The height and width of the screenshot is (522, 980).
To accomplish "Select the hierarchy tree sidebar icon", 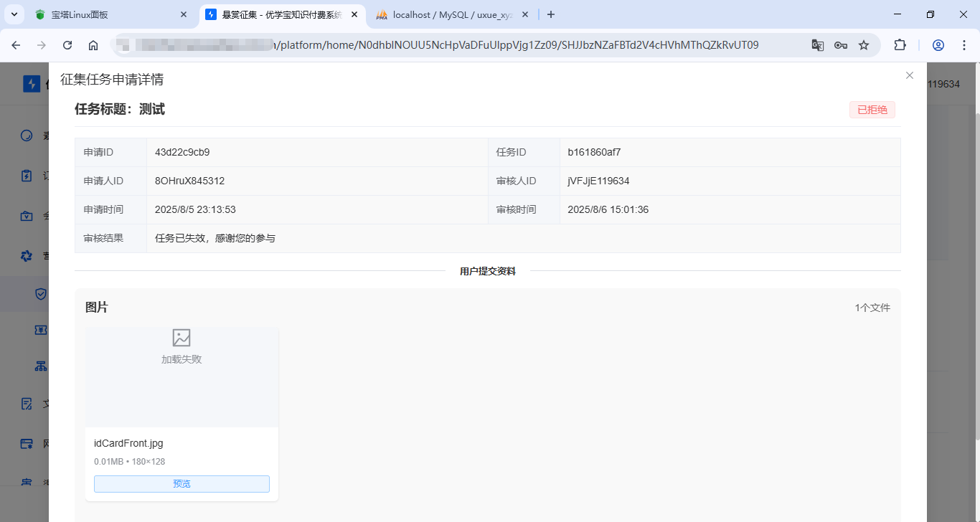I will click(x=41, y=366).
